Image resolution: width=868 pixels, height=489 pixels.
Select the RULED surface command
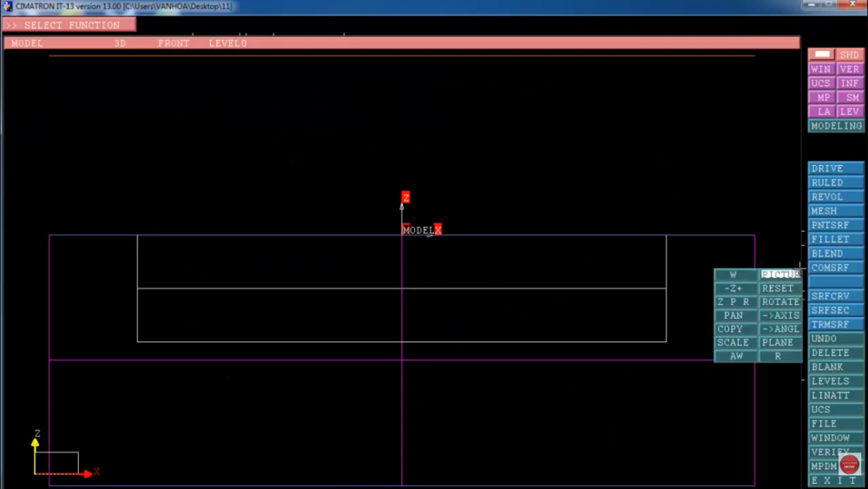[x=835, y=182]
